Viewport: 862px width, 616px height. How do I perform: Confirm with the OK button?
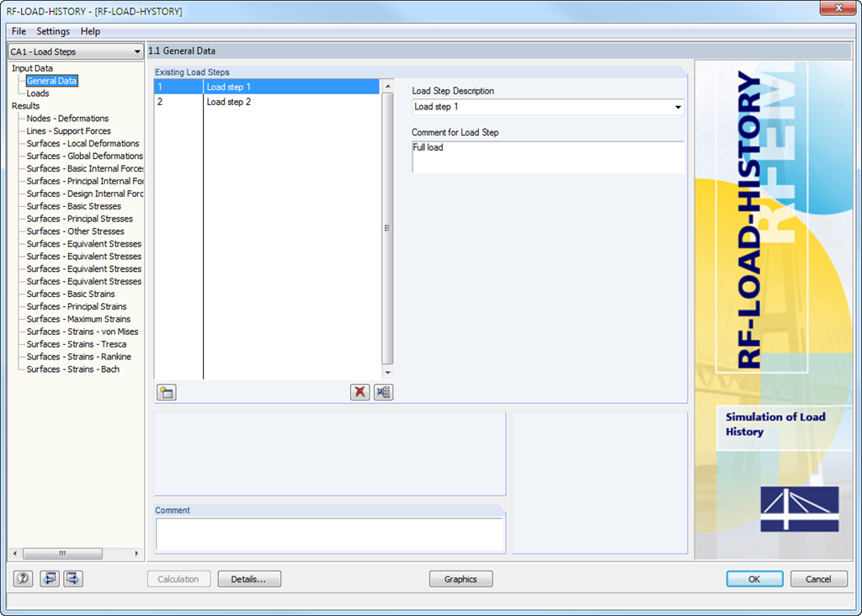click(x=753, y=579)
